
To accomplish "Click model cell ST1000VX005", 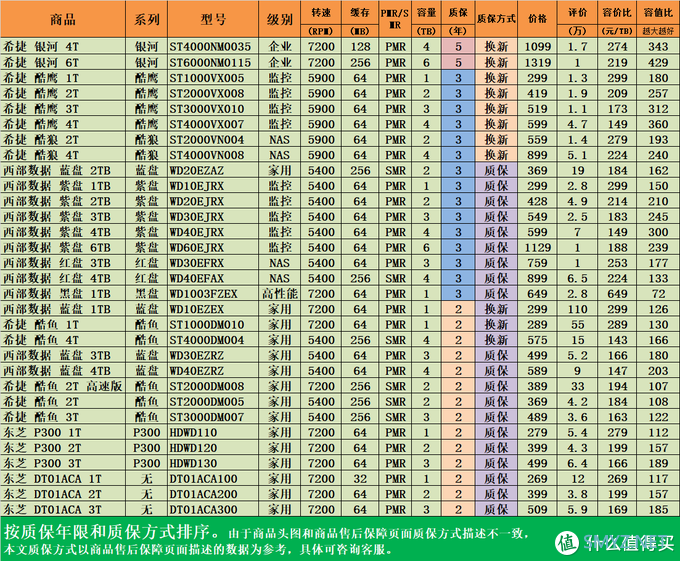I will [207, 78].
